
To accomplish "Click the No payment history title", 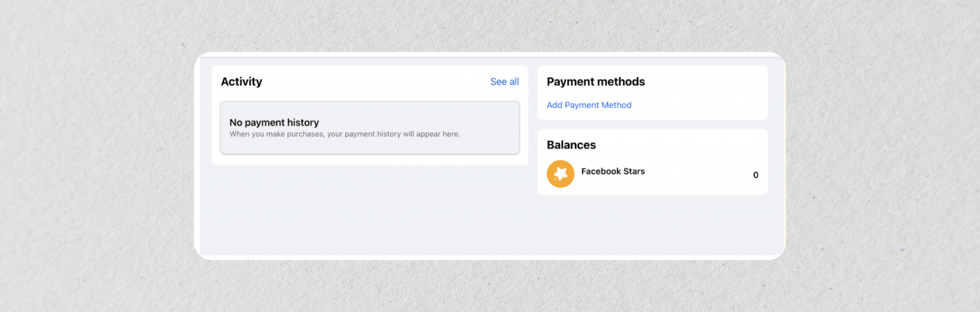I will click(274, 122).
